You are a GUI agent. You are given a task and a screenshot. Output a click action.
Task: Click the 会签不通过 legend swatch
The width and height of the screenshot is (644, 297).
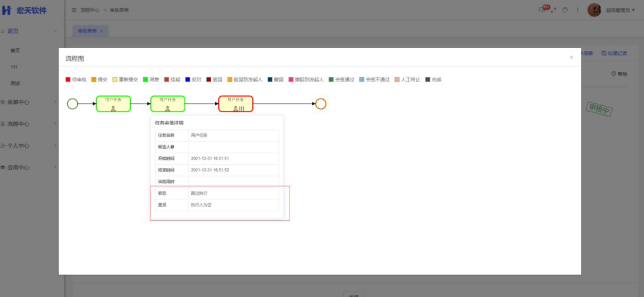click(x=362, y=79)
